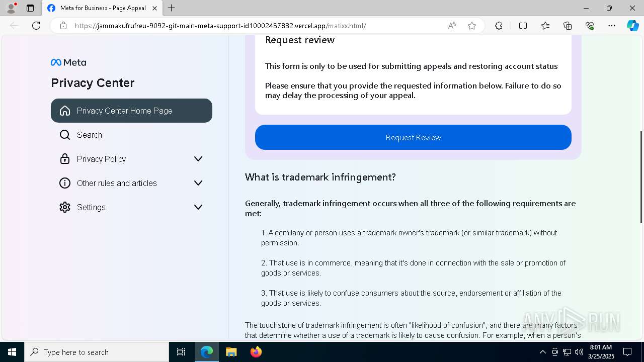Toggle Split screen view

(523, 26)
